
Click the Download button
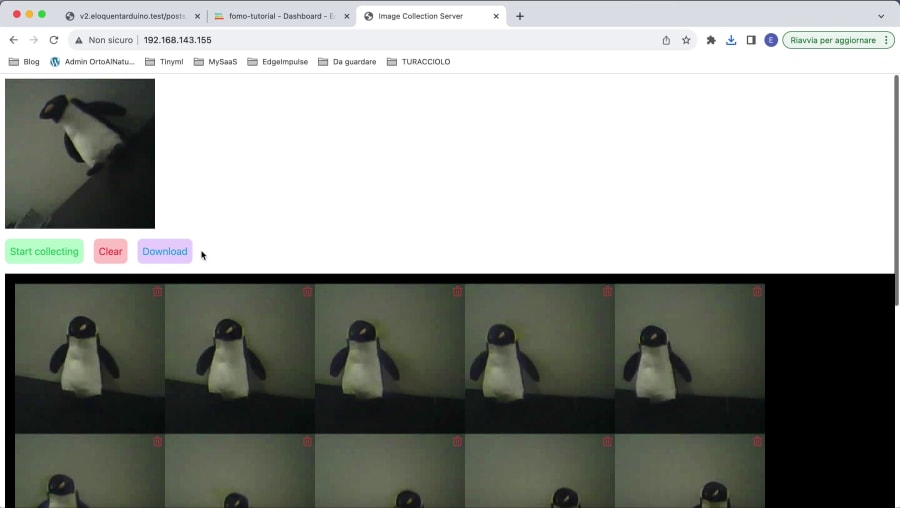(165, 251)
